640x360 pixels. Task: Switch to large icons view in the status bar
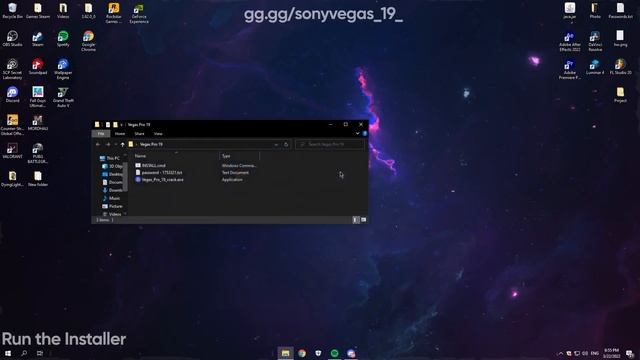coord(363,220)
